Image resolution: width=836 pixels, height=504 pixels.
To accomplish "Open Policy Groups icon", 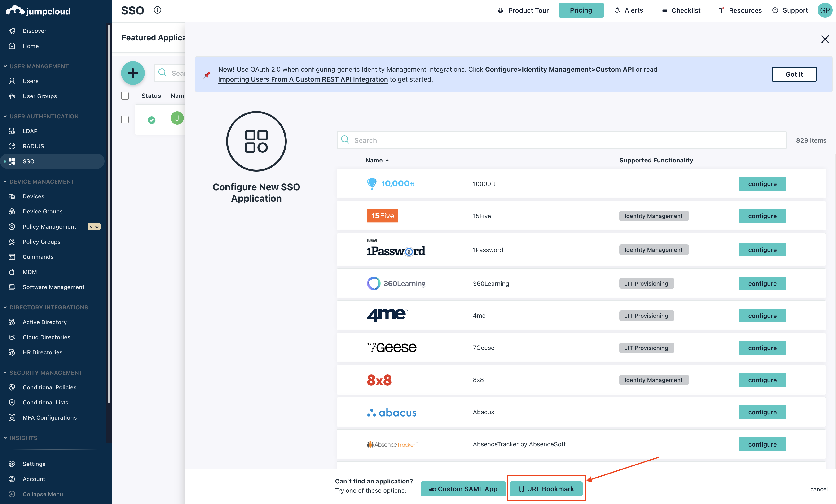I will pyautogui.click(x=12, y=242).
